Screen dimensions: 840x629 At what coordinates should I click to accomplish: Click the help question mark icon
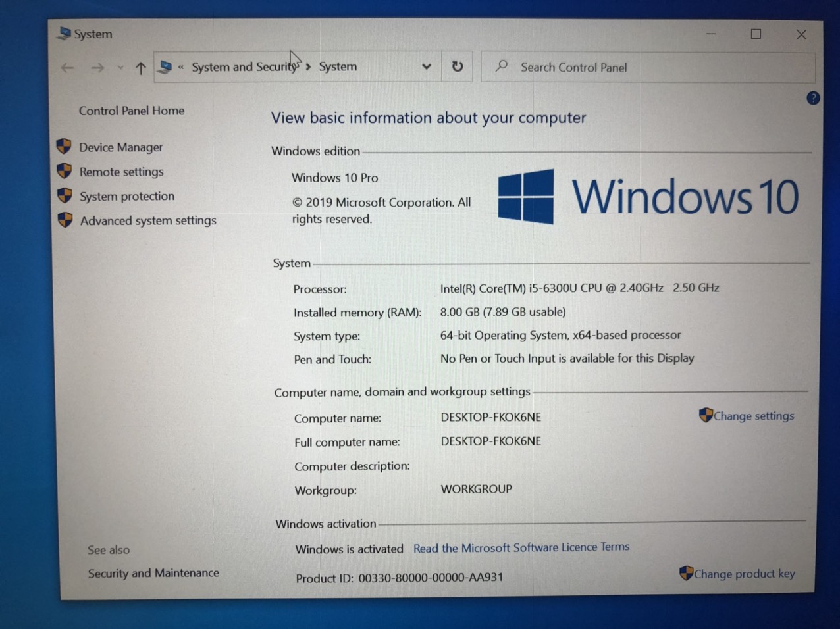(x=813, y=98)
